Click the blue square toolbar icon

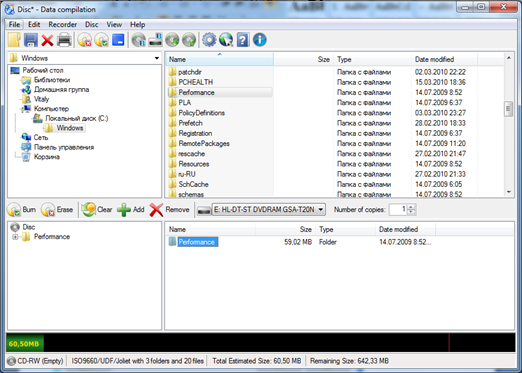tap(118, 40)
